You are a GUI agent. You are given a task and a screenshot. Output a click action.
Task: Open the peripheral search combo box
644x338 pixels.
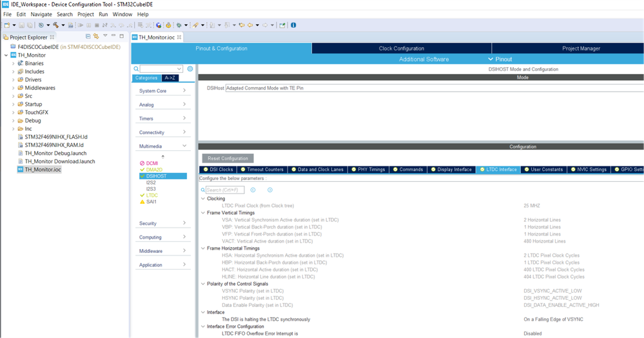(x=161, y=68)
